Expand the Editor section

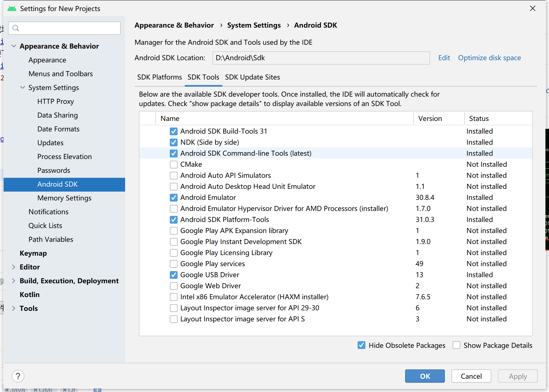(x=14, y=267)
